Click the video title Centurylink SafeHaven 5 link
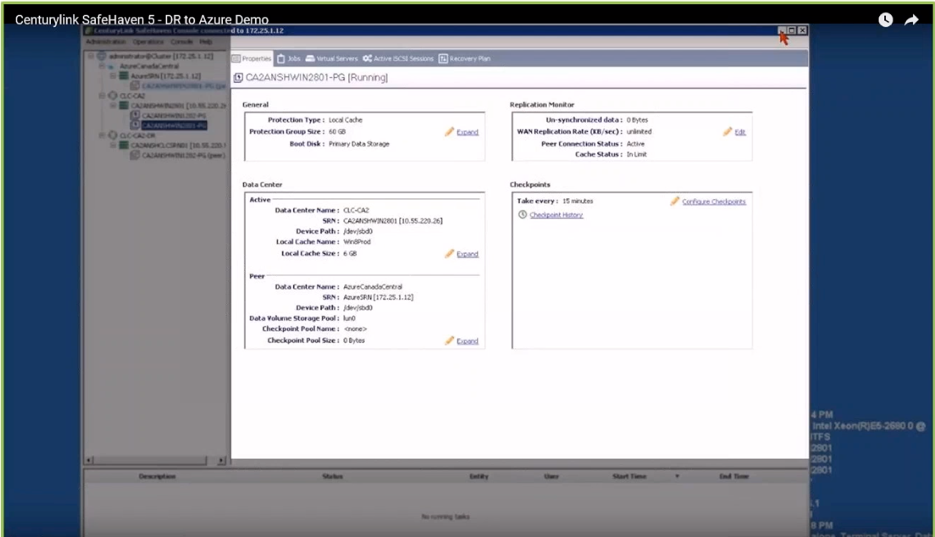935x537 pixels. (141, 20)
